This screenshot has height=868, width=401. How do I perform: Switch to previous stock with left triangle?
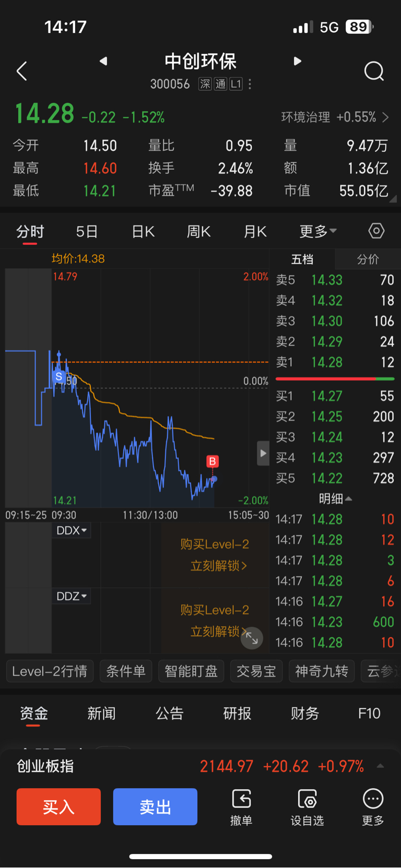103,61
